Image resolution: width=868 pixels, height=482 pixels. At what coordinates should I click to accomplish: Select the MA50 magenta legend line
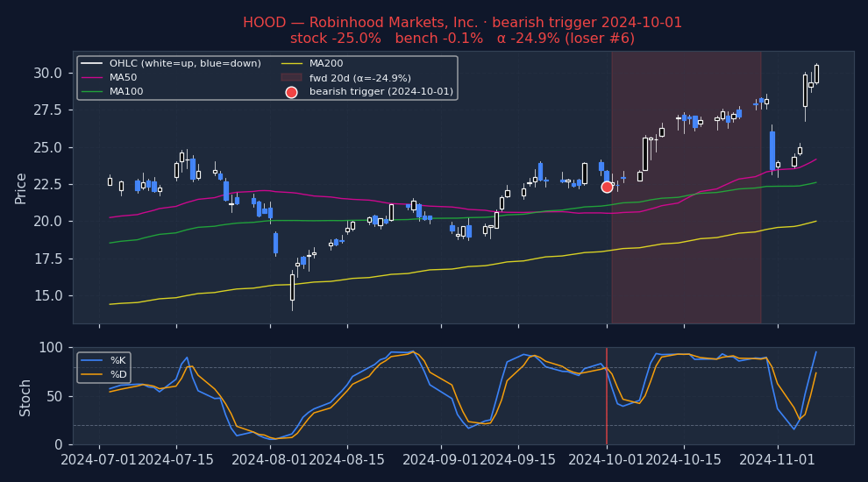[92, 78]
